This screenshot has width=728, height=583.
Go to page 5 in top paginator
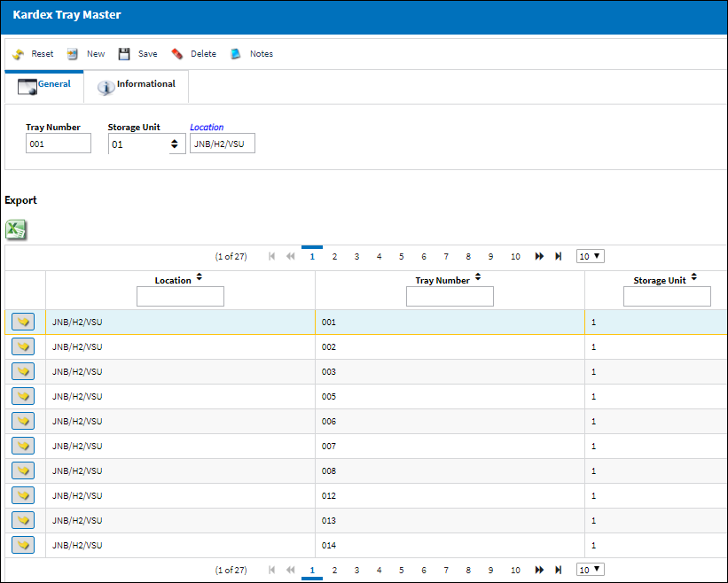click(401, 256)
